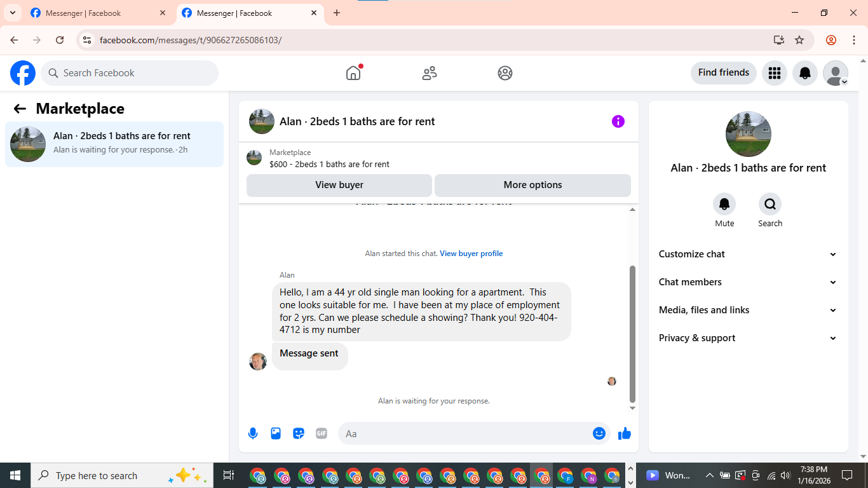Open the Windows Start menu

[15, 475]
